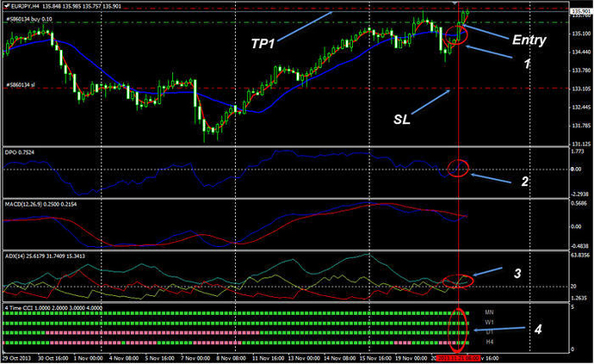Click the DPO scale value -2.2938
Image resolution: width=594 pixels, height=364 pixels.
[x=580, y=194]
